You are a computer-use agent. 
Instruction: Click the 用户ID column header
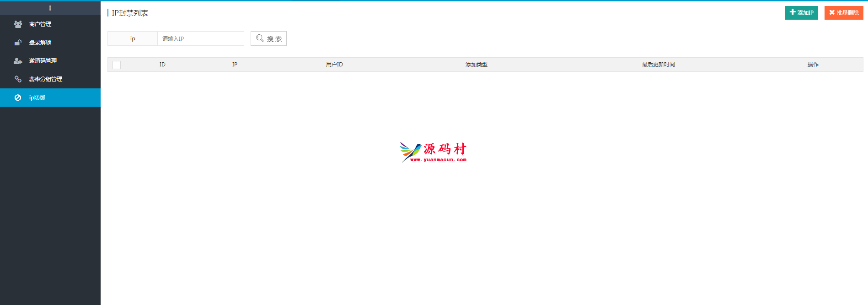click(334, 65)
